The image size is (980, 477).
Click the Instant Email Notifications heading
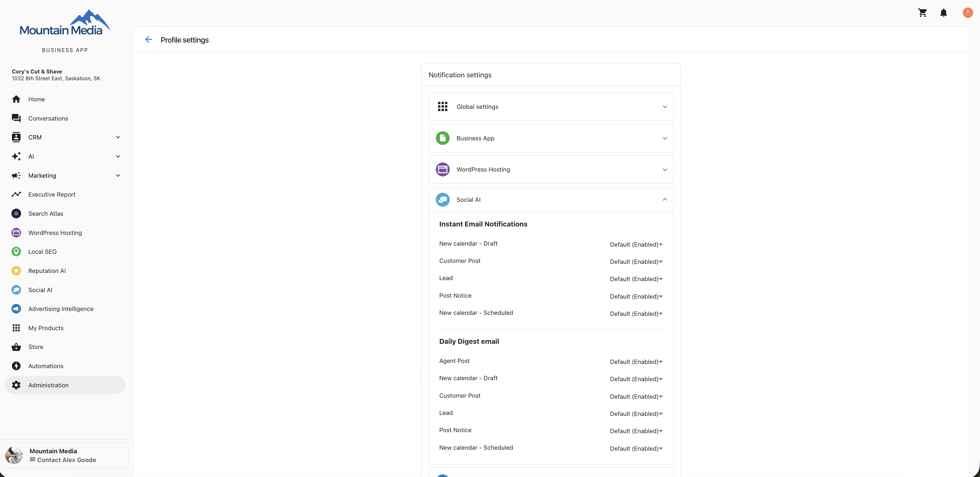click(483, 224)
